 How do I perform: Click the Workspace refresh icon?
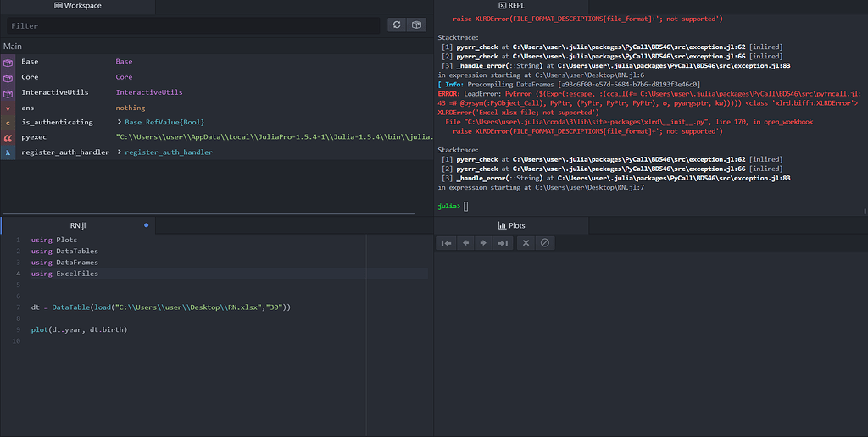tap(397, 25)
